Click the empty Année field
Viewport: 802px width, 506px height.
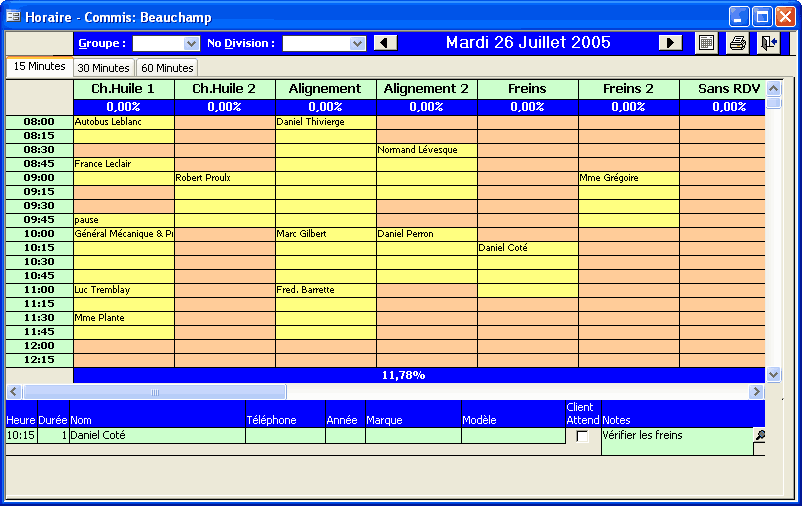345,435
